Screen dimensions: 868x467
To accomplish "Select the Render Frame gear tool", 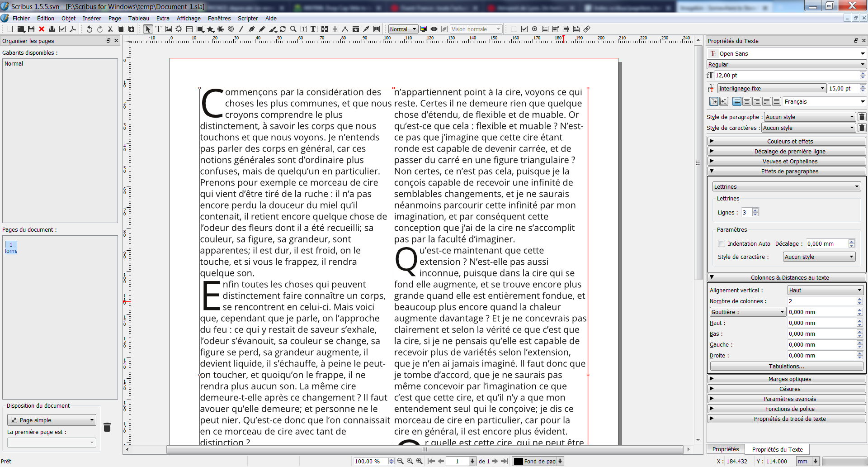I will click(x=179, y=29).
